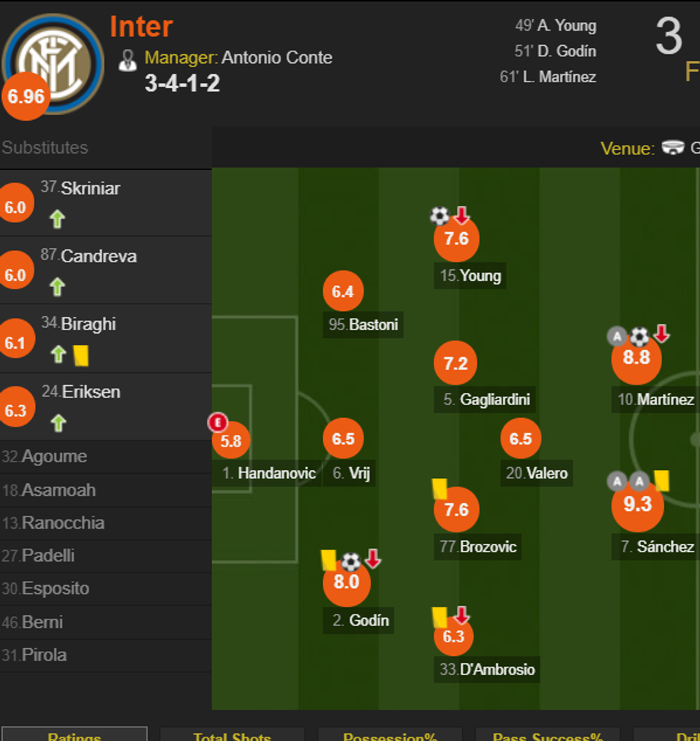Click the stadium icon next to Venue

click(673, 148)
